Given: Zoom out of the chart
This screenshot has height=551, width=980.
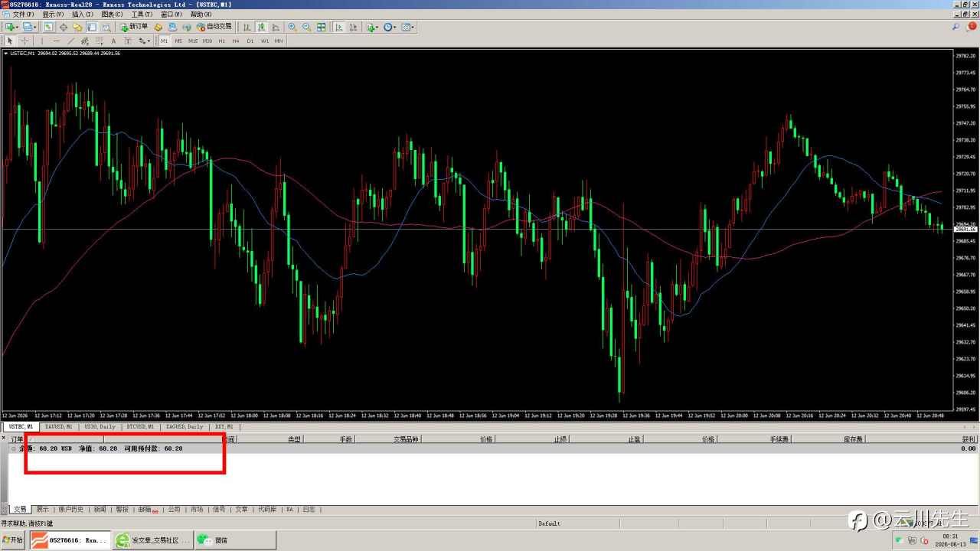Looking at the screenshot, I should pos(306,27).
